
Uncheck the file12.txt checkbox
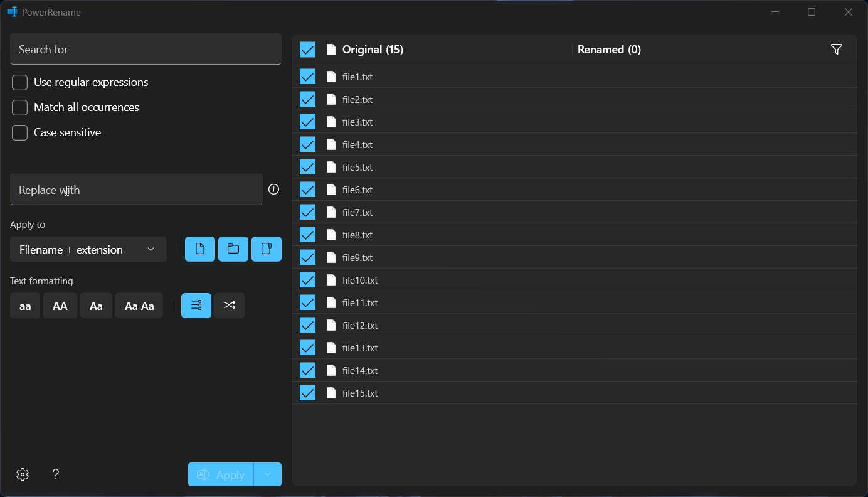point(307,325)
